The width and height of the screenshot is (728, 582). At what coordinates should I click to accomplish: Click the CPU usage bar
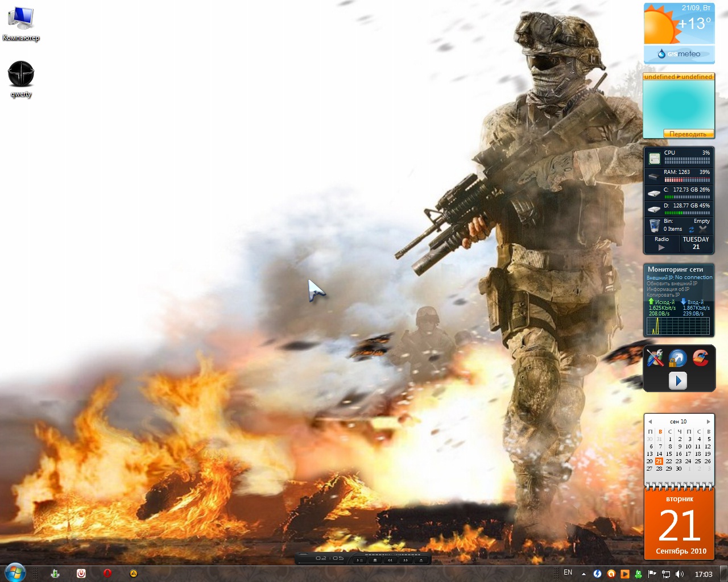point(687,161)
